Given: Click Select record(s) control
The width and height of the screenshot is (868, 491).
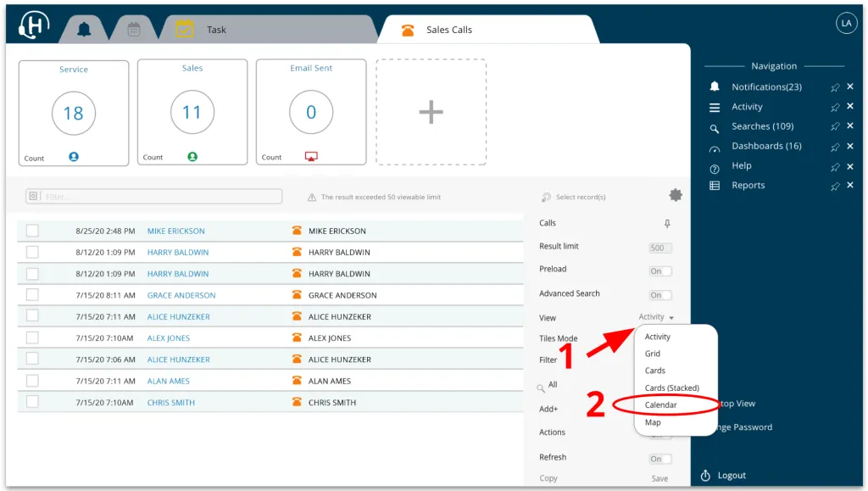Looking at the screenshot, I should tap(574, 197).
